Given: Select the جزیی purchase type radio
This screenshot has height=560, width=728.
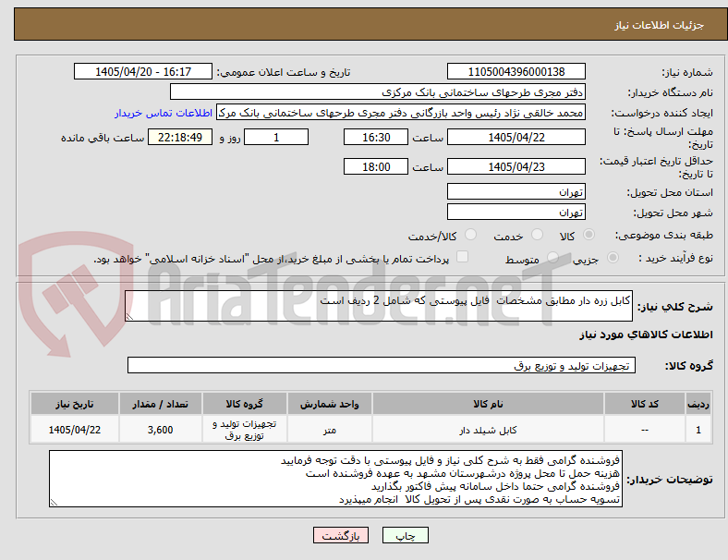Looking at the screenshot, I should [x=613, y=257].
